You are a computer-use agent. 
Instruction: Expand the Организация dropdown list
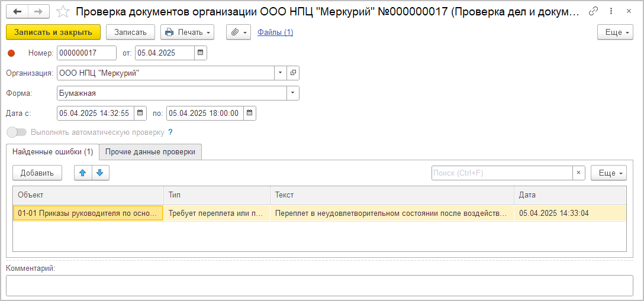pyautogui.click(x=280, y=73)
